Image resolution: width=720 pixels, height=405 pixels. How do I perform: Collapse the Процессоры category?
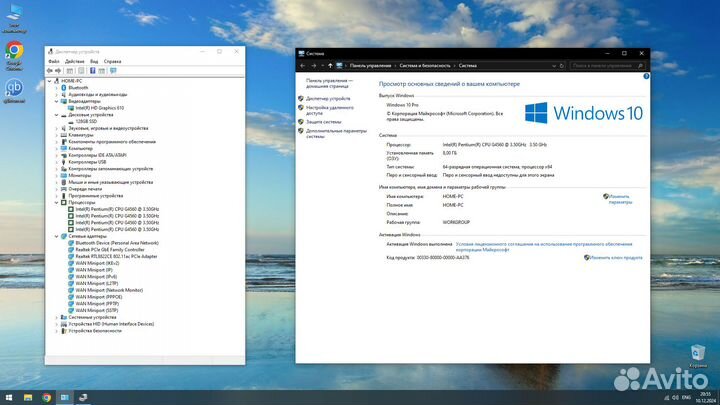click(x=57, y=202)
